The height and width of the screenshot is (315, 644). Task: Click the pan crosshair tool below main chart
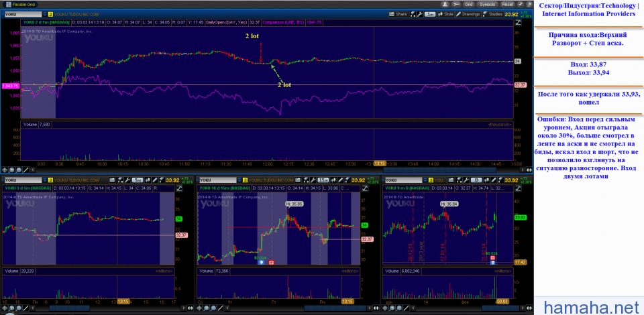pos(5,170)
